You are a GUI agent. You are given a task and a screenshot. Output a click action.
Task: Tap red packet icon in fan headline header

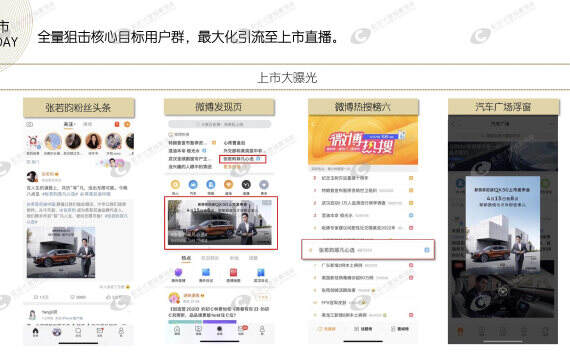coord(117,124)
